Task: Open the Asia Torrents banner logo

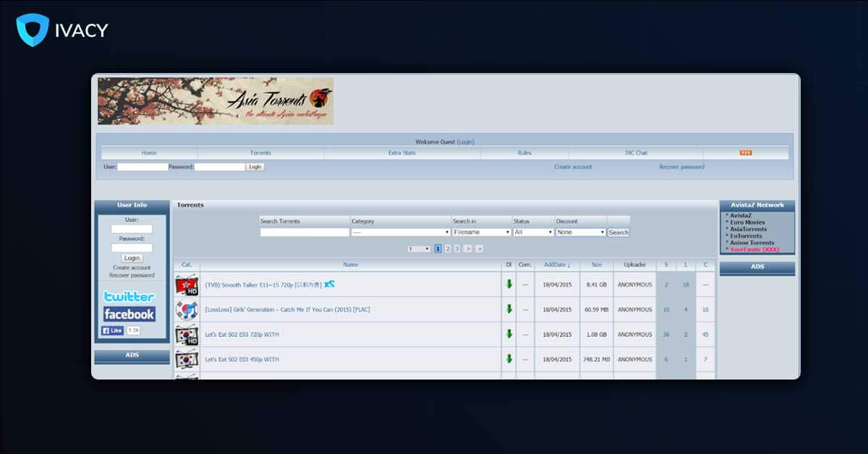Action: coord(216,101)
